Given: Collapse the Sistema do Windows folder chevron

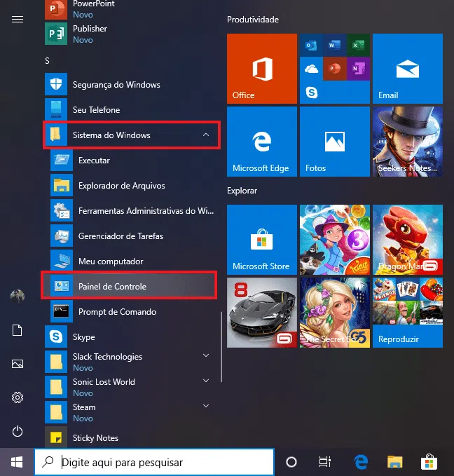Looking at the screenshot, I should point(206,135).
